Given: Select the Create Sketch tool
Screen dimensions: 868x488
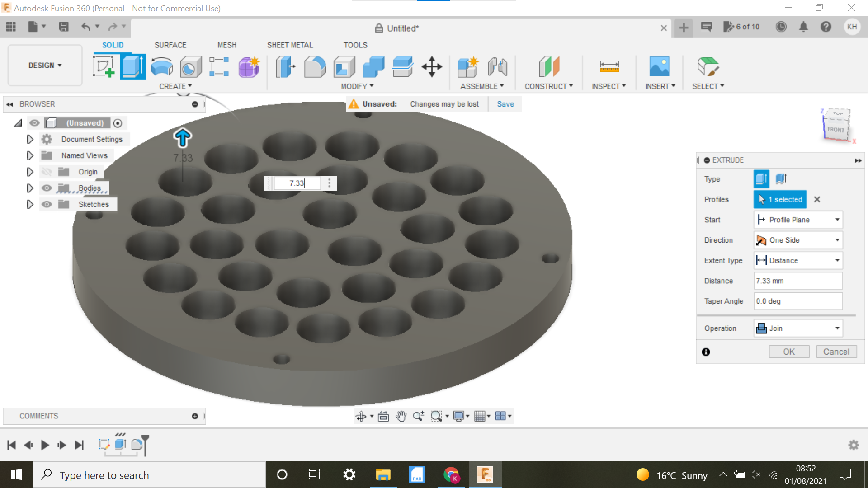Looking at the screenshot, I should click(x=104, y=67).
